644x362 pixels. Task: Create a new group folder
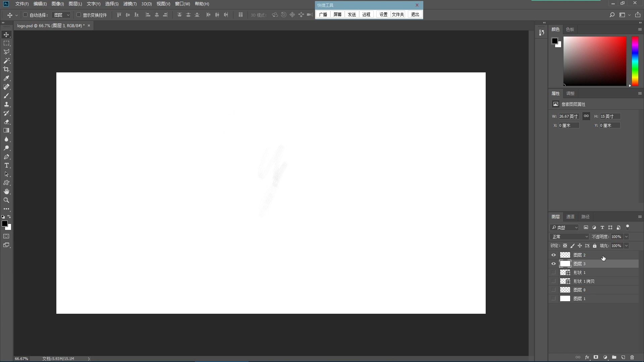tap(614, 357)
